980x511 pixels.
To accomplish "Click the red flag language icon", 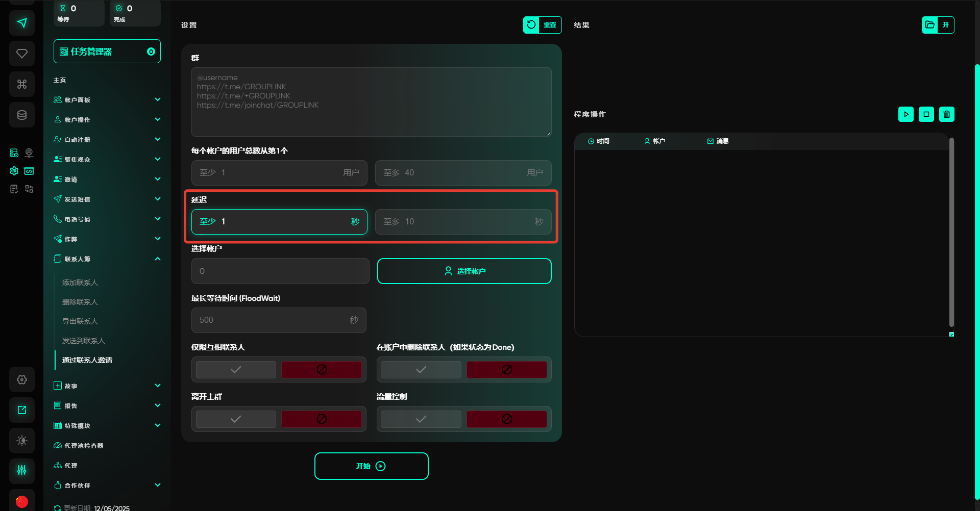I will pos(22,501).
